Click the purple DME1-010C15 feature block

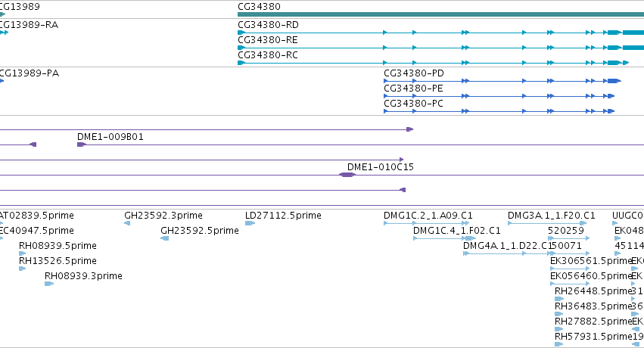click(x=347, y=175)
